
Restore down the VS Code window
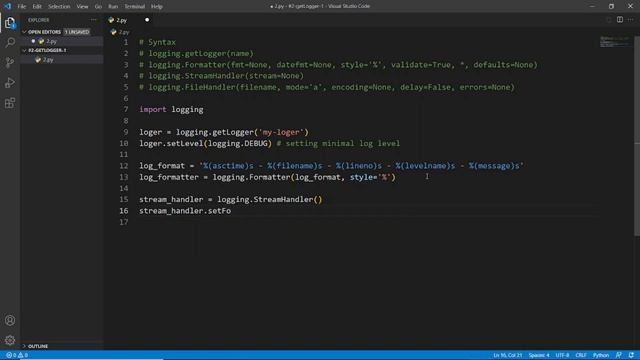pos(611,6)
